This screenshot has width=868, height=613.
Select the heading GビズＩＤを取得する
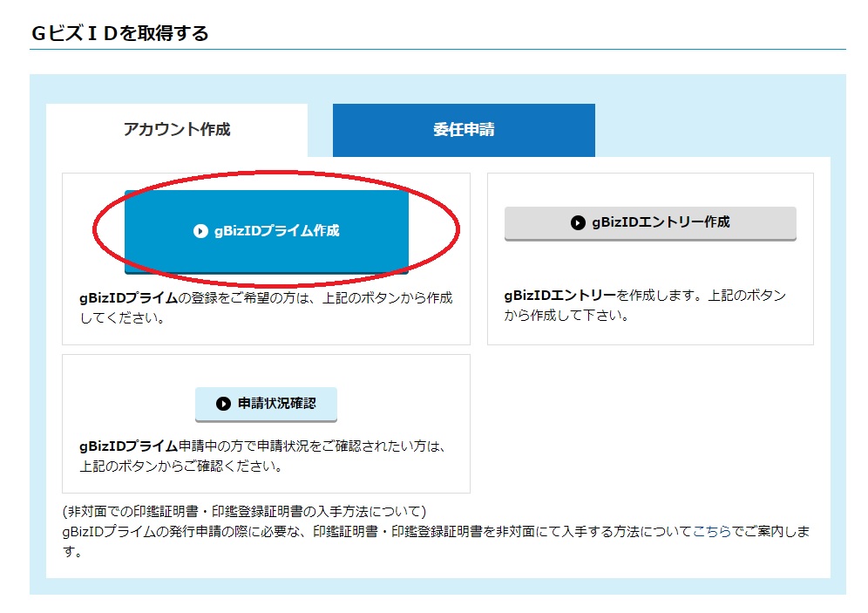(x=120, y=33)
